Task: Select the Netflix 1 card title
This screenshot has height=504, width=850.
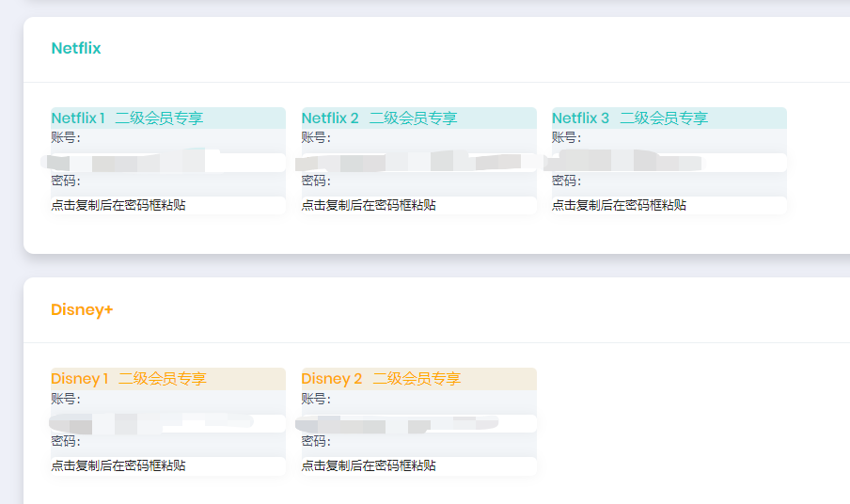Action: pos(127,118)
